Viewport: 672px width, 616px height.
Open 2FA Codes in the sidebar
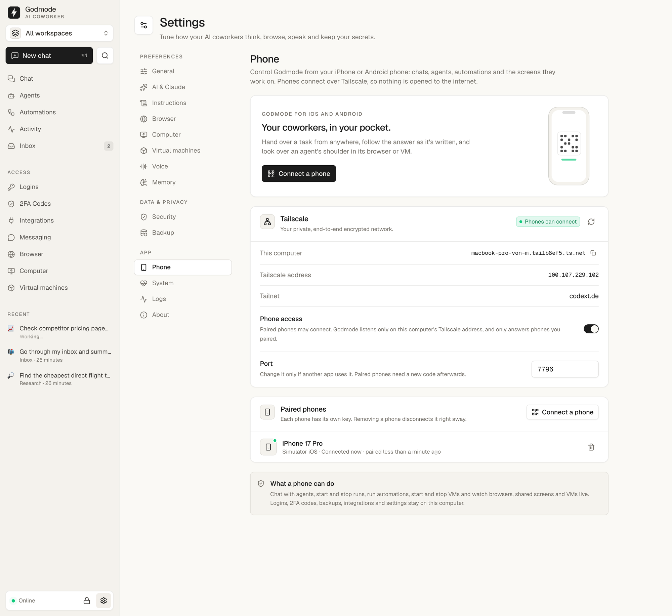coord(59,204)
